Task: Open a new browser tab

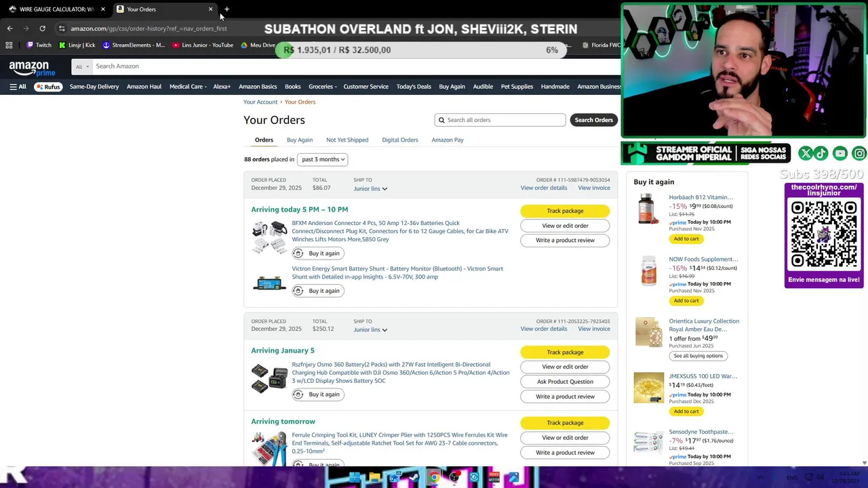Action: (x=226, y=9)
